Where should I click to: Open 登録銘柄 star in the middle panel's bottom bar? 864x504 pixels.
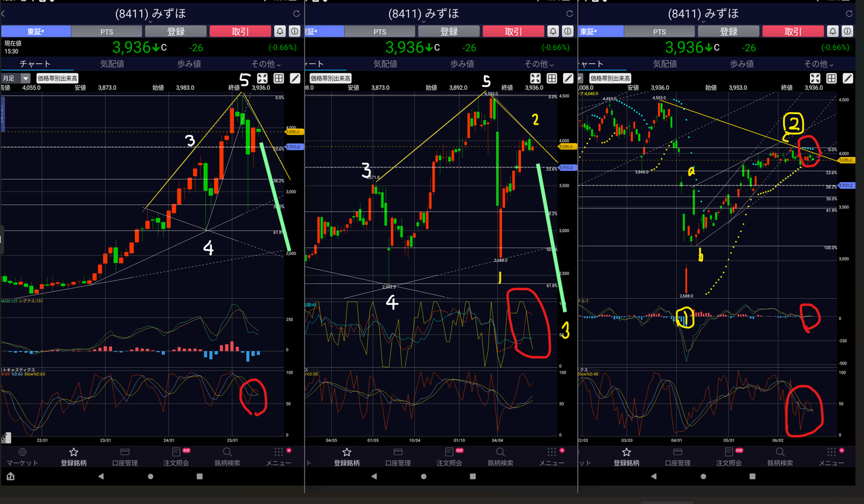[x=347, y=457]
